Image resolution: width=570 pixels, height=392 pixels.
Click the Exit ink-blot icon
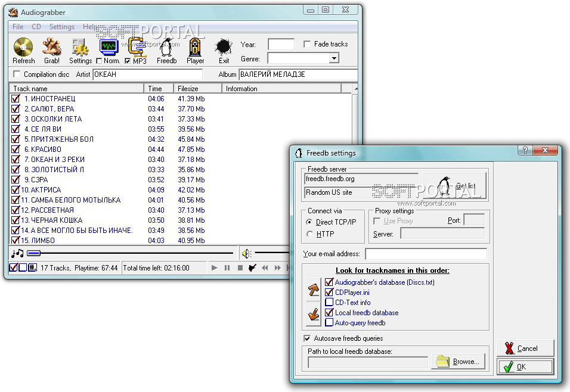(x=223, y=47)
